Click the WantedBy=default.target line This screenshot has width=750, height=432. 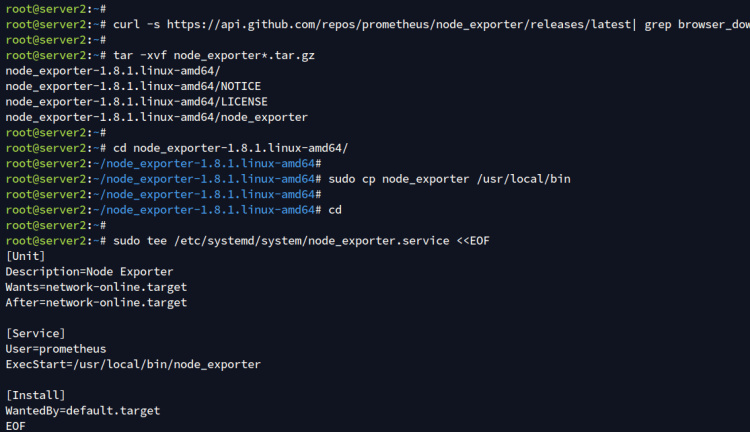82,410
